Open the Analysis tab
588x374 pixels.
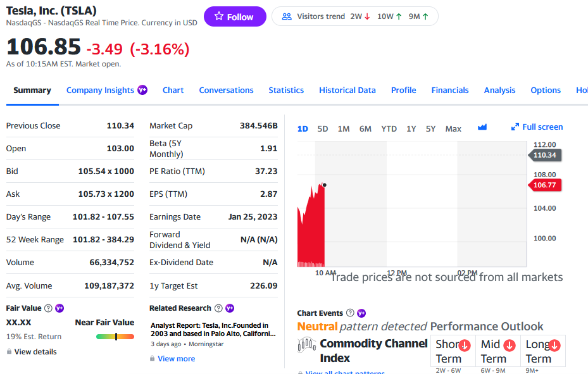[499, 90]
